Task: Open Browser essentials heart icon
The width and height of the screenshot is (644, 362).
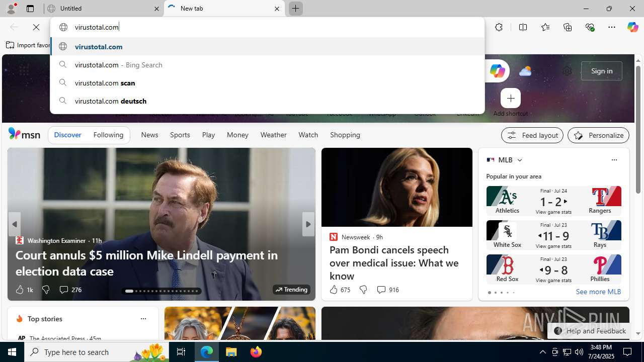Action: tap(590, 27)
